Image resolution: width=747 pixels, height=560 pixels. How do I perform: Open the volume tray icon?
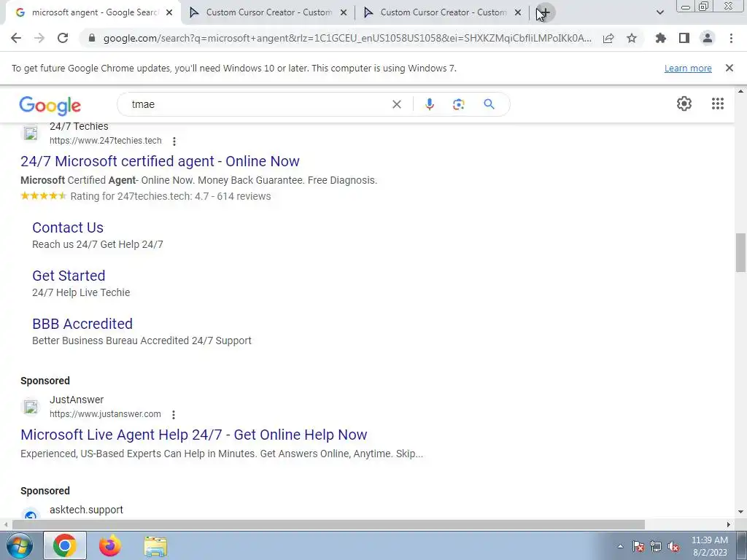(673, 546)
